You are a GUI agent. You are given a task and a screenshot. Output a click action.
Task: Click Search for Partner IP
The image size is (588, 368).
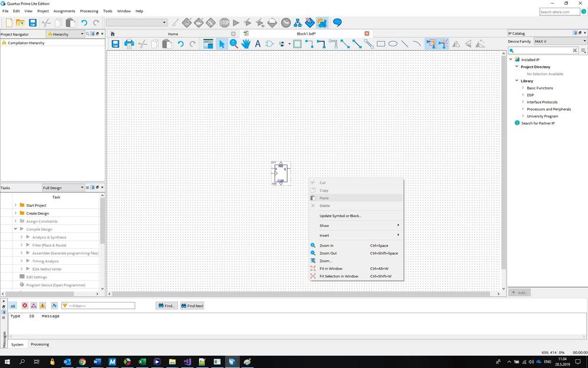click(x=537, y=123)
